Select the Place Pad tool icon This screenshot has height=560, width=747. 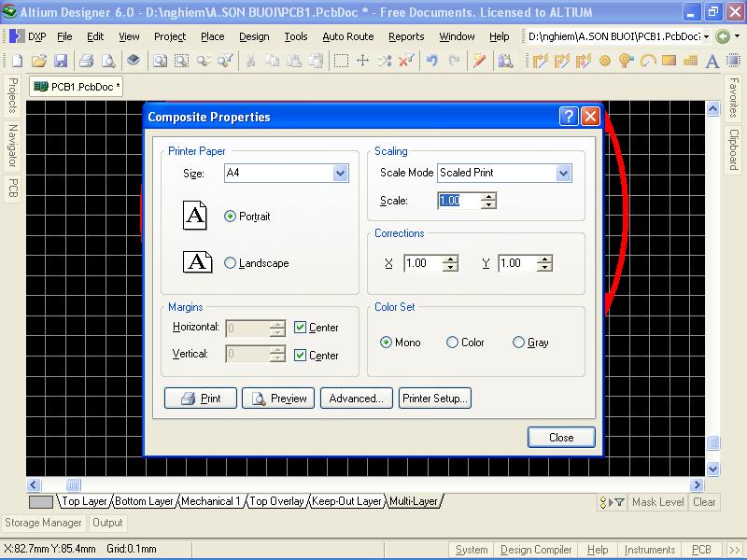[605, 61]
